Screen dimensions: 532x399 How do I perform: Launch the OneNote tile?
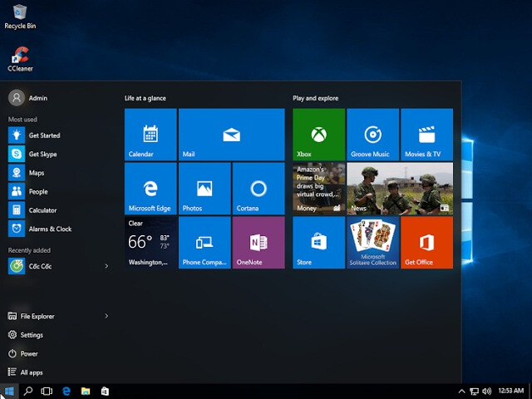259,243
